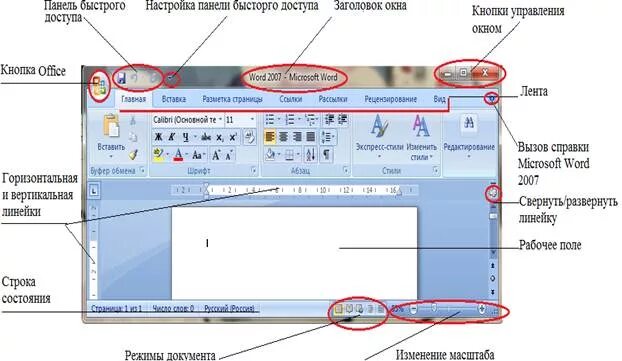Open font color dropdown arrow

[x=187, y=155]
